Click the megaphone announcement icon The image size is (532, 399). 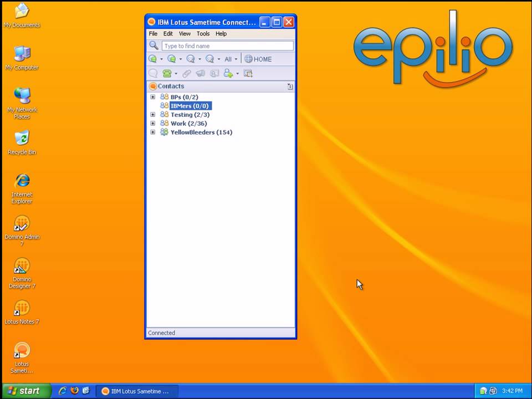point(201,73)
